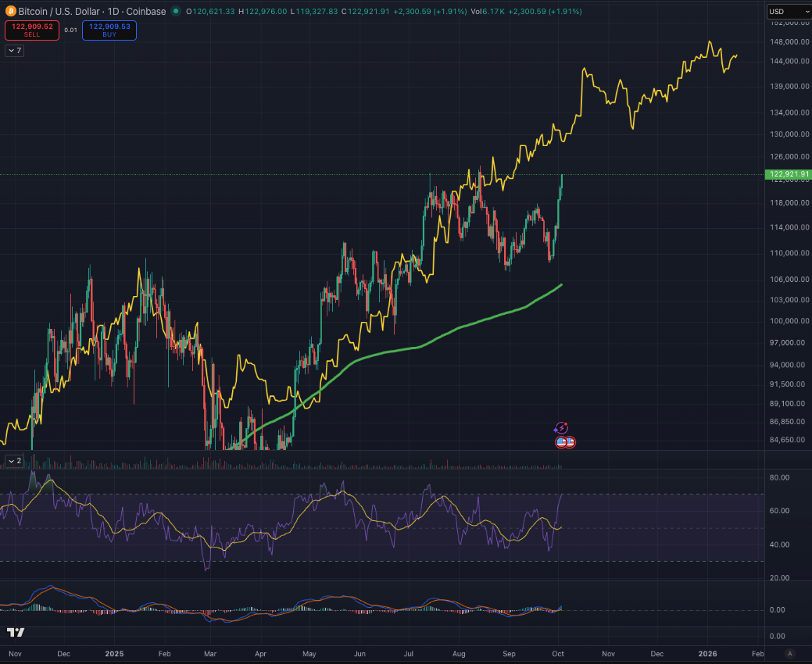Click the red SELL 122,909.52 button

click(32, 30)
